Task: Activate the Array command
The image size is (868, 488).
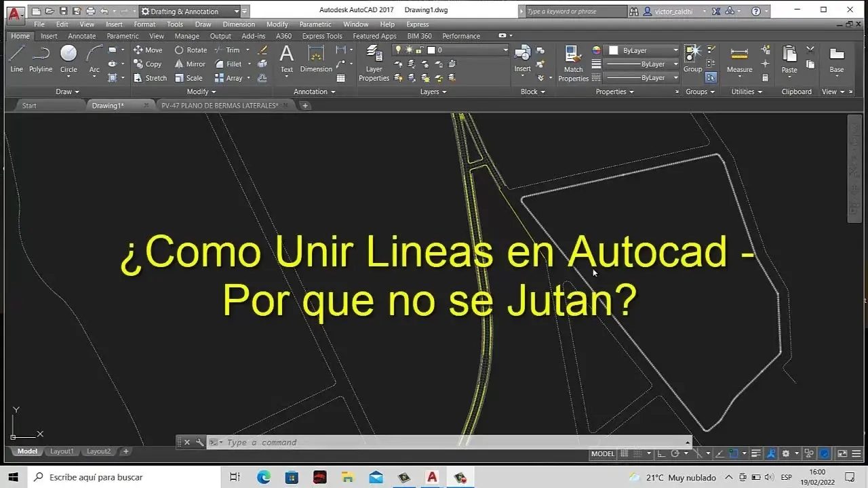Action: pos(229,78)
